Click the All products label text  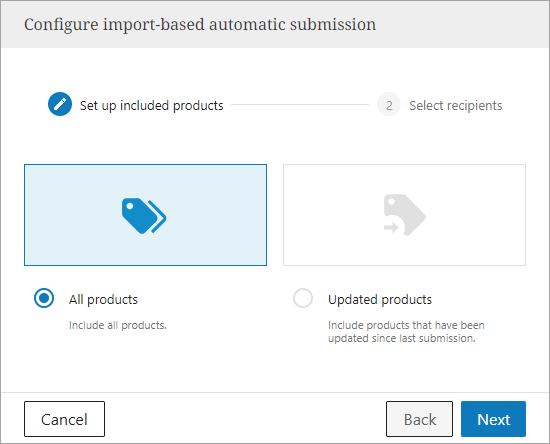point(103,300)
